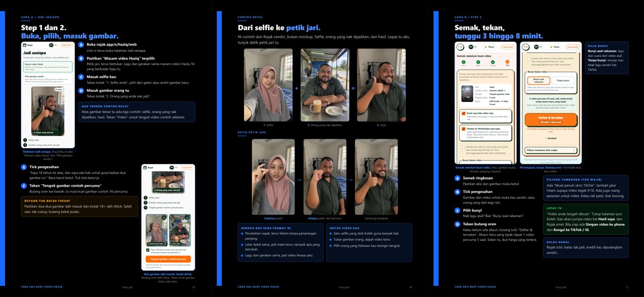Uncheck 'Emel saya bila video siap'
This screenshot has height=297, width=644.
[463, 113]
